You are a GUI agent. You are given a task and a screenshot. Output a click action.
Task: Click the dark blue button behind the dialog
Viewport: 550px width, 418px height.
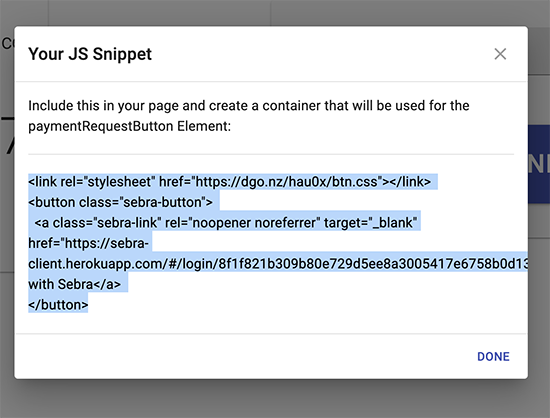(539, 164)
